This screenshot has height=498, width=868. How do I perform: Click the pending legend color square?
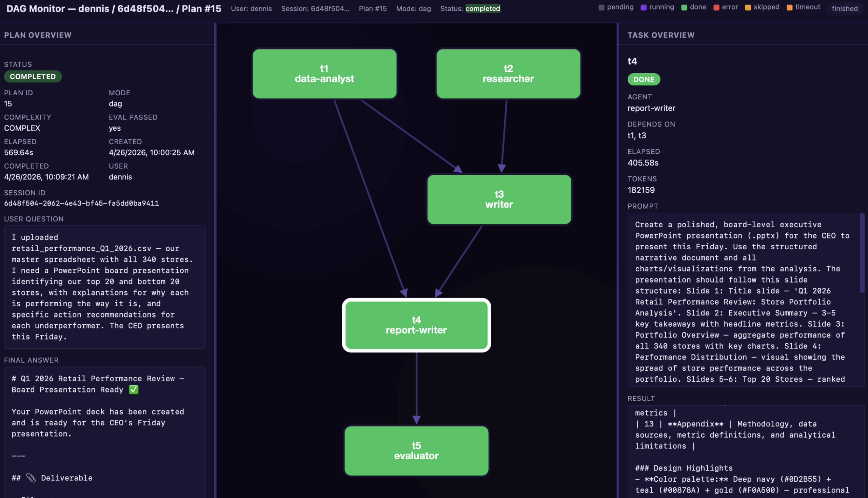[x=601, y=7]
